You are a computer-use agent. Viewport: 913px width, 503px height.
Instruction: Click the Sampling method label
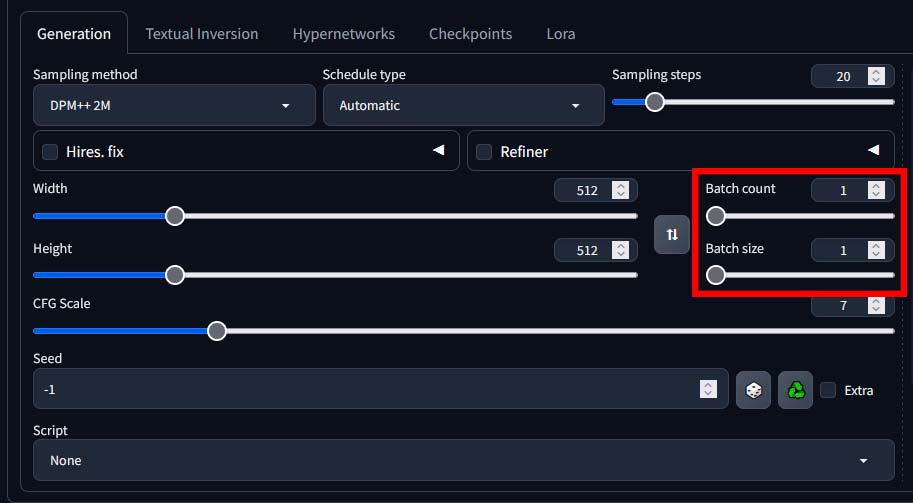(85, 75)
